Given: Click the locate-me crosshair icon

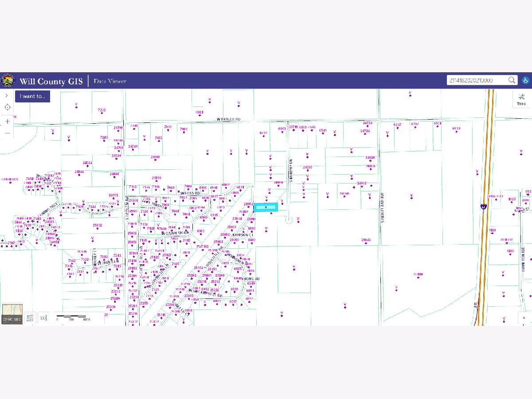Looking at the screenshot, I should tap(8, 107).
